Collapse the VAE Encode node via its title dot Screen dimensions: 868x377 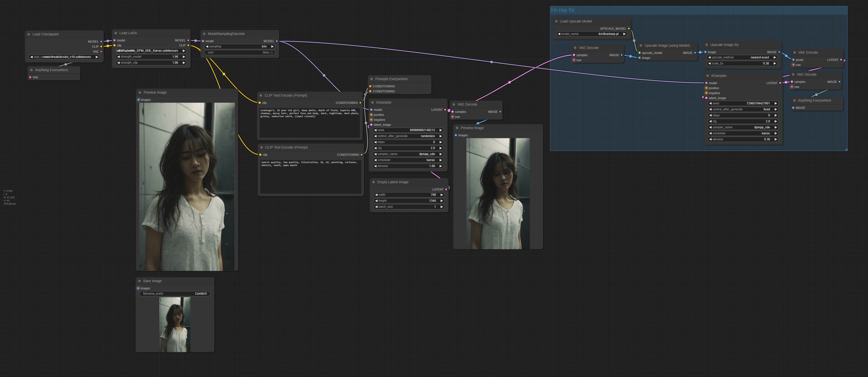click(x=794, y=52)
